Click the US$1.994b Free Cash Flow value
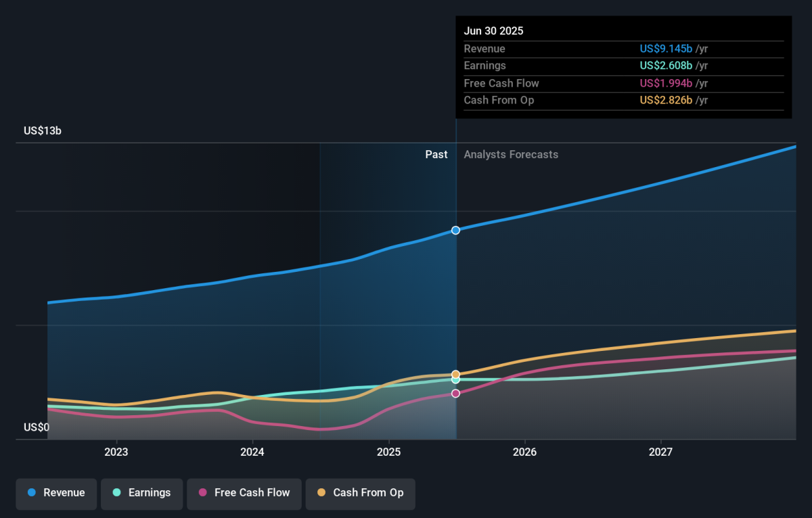 [666, 83]
